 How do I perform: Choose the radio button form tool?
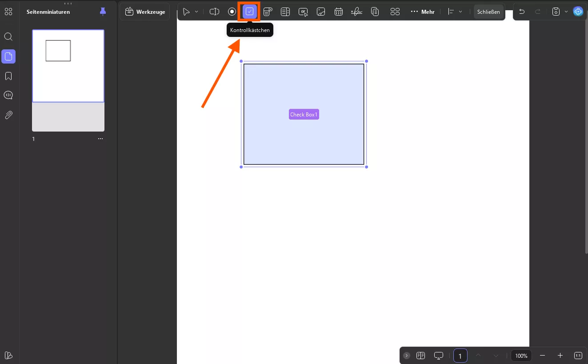tap(232, 12)
